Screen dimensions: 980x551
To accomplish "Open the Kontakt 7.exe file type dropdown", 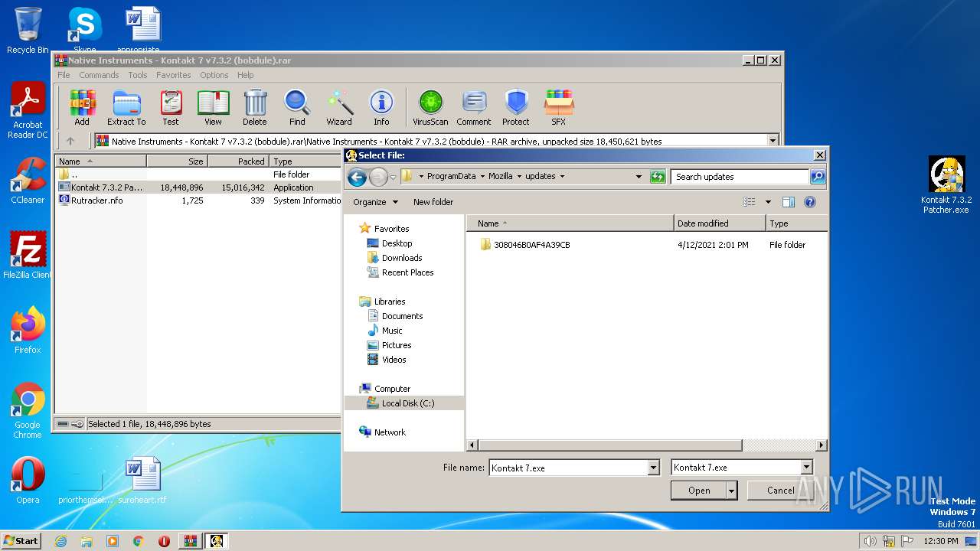I will pyautogui.click(x=806, y=468).
